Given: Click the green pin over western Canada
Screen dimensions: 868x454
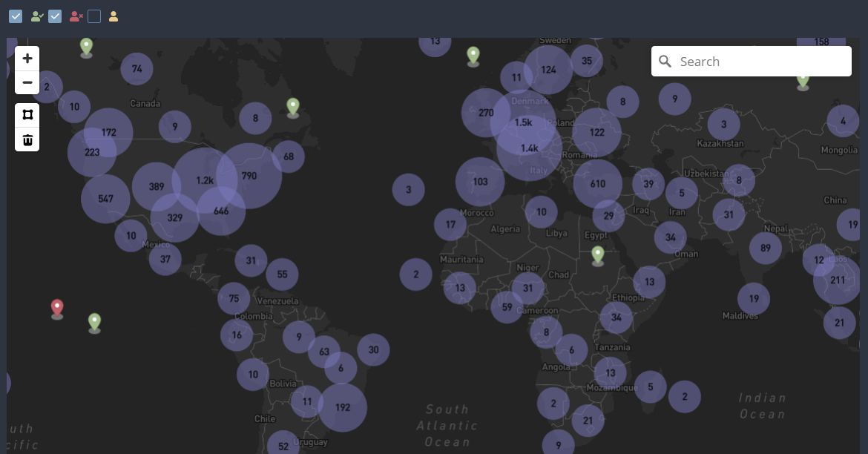Looking at the screenshot, I should (85, 47).
